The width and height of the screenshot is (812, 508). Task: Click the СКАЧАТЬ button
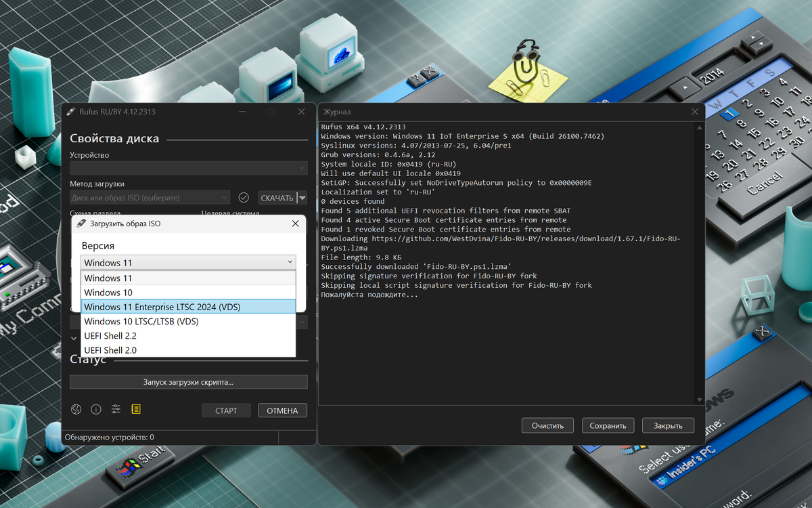pyautogui.click(x=277, y=198)
